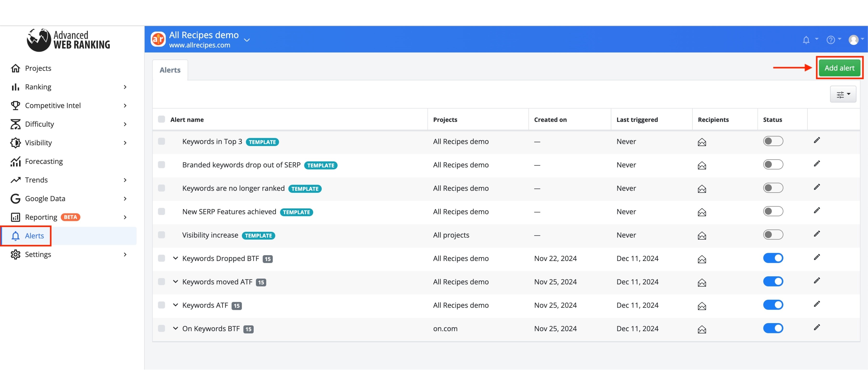
Task: Open the All Recipes demo project dropdown
Action: point(247,40)
